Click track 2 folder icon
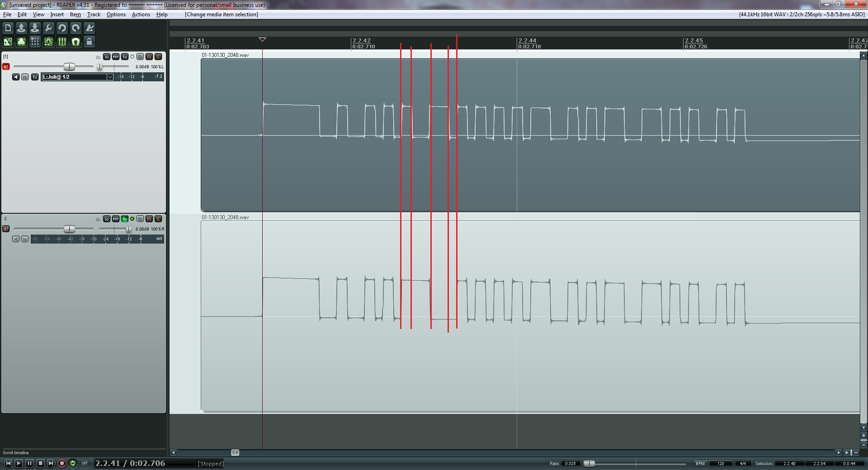 point(98,220)
